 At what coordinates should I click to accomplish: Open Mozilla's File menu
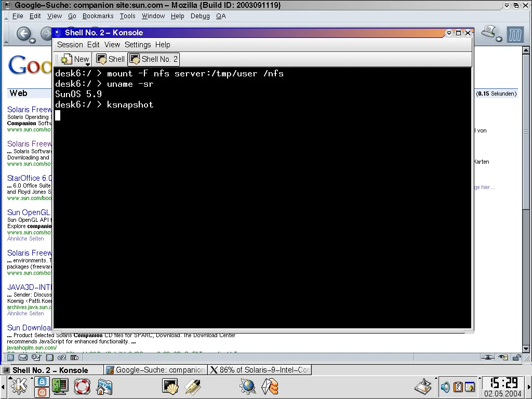click(18, 16)
